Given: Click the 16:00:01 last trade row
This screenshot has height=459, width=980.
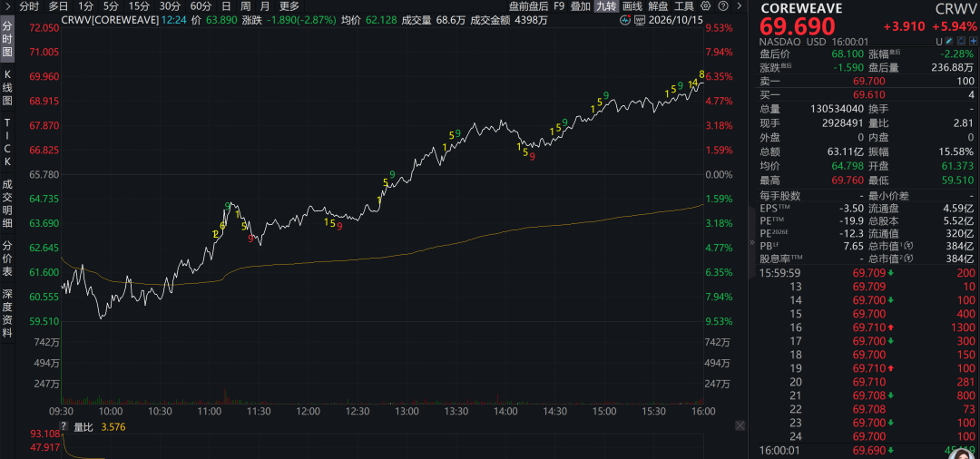Looking at the screenshot, I should tap(867, 450).
